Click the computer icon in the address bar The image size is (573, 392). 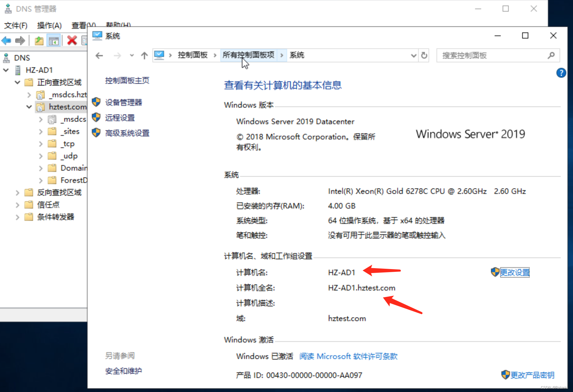point(159,55)
